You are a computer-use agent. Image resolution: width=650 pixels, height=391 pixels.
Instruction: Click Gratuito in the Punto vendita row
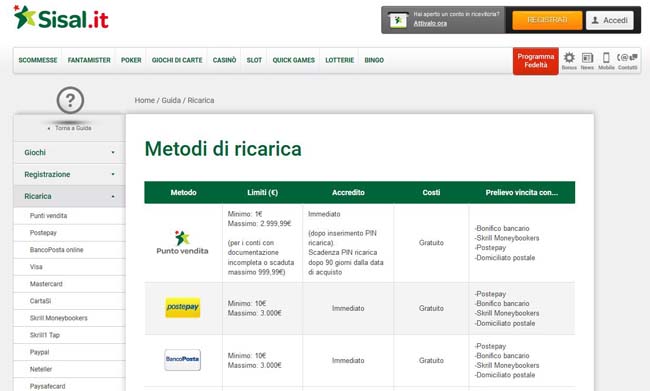coord(431,243)
